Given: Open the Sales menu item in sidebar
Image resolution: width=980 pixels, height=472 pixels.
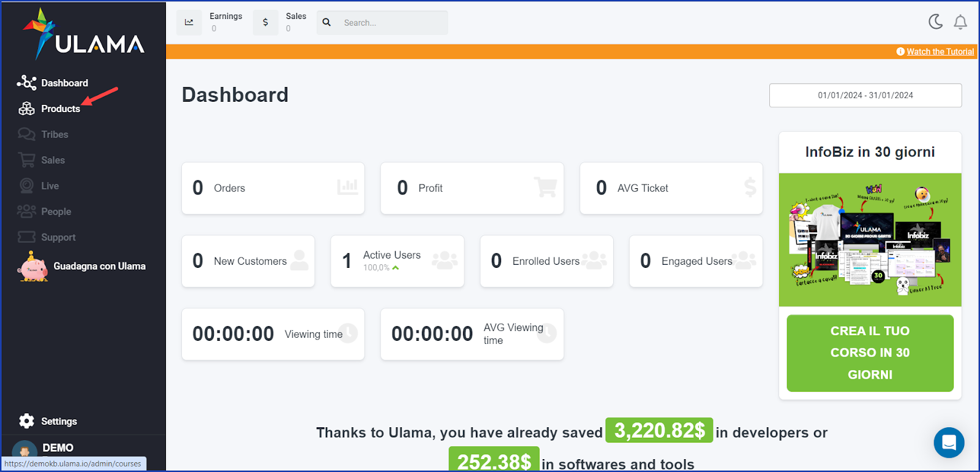Looking at the screenshot, I should point(53,160).
